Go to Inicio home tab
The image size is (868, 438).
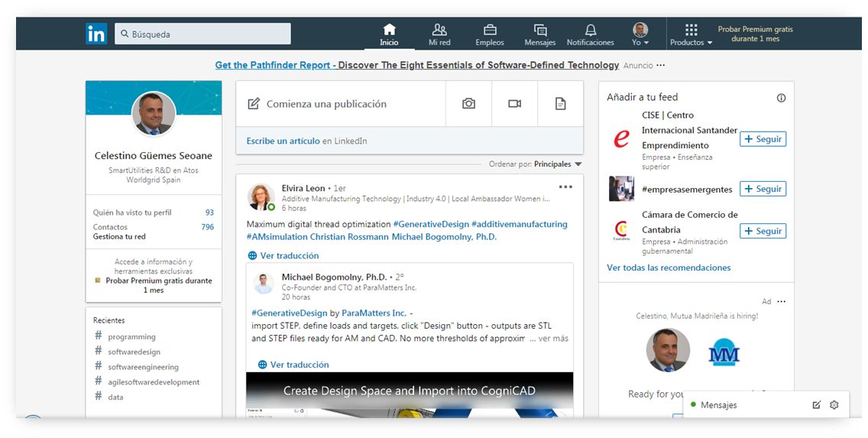[389, 34]
